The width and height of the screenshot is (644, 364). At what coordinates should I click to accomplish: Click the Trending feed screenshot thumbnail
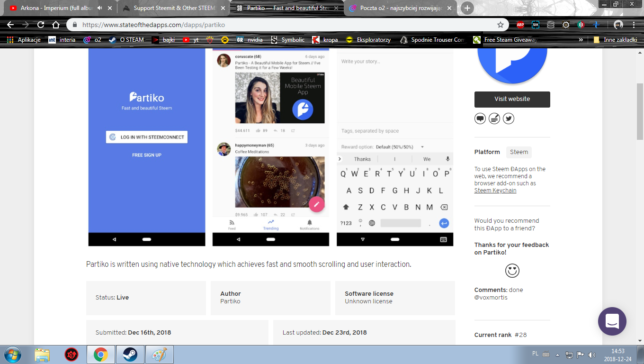tap(271, 147)
